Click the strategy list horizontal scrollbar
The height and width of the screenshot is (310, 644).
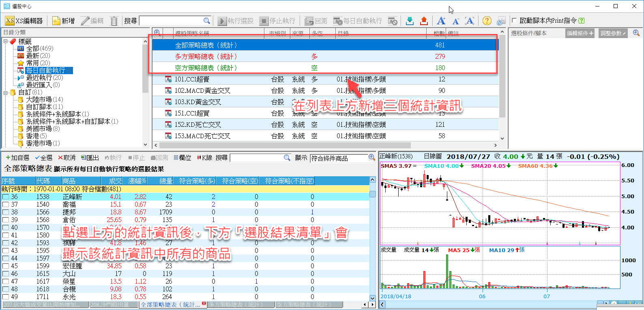284,145
